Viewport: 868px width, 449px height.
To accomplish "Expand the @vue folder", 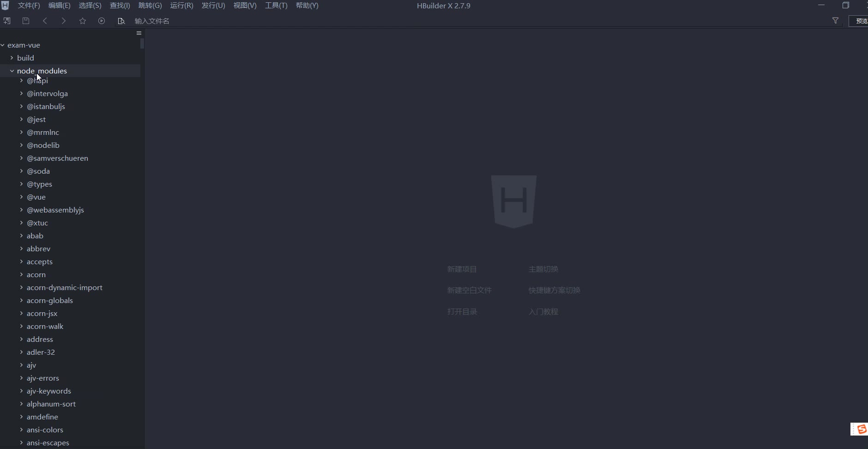I will (x=22, y=197).
